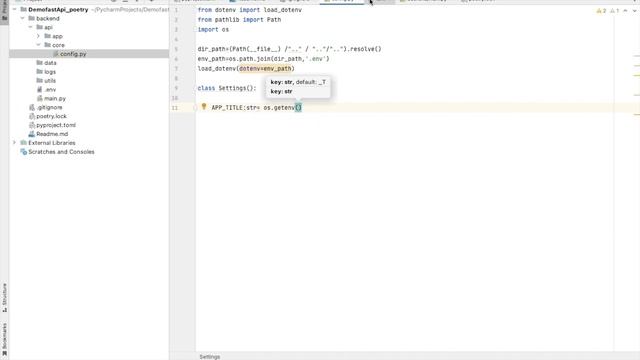Expand the app folder node

coord(38,36)
